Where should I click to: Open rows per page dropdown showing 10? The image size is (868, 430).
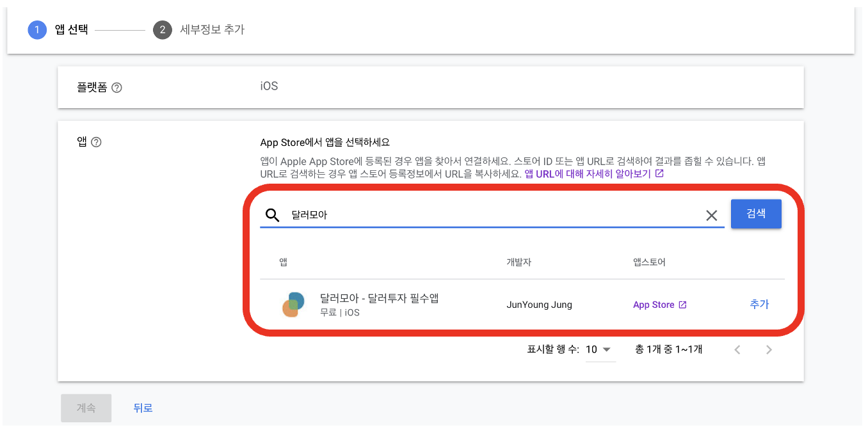point(600,349)
